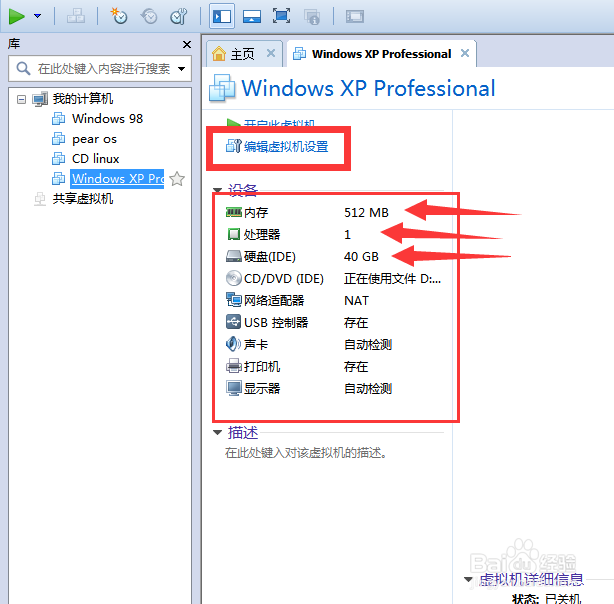Collapse the My Computer tree node
614x604 pixels.
click(x=22, y=99)
